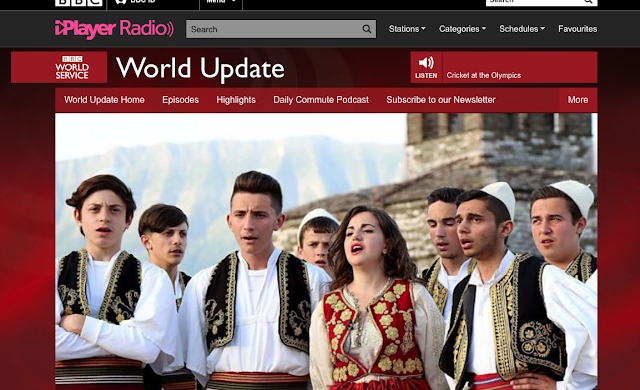Go to World Update Home tab
Screen dimensions: 640x390
(104, 100)
